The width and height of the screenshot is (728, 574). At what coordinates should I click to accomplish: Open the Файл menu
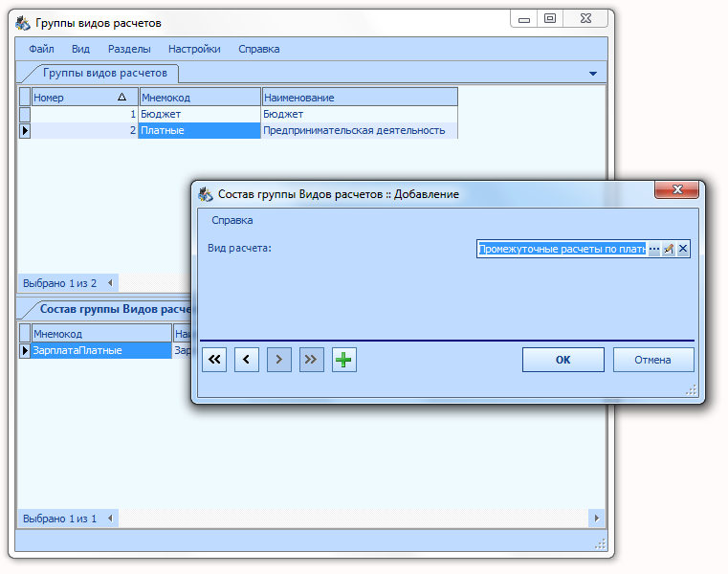41,49
